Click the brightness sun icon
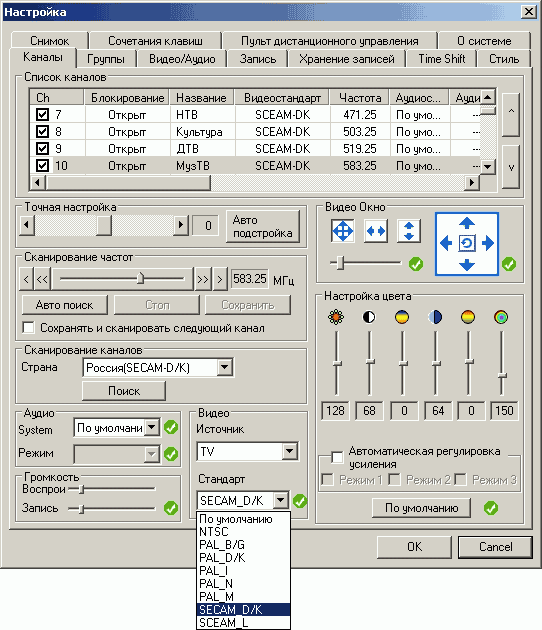This screenshot has width=542, height=630. pos(336,317)
